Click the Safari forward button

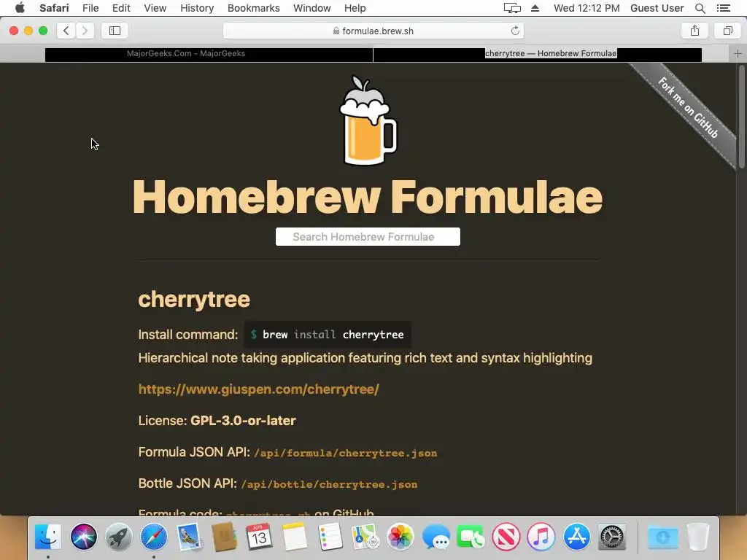pyautogui.click(x=85, y=31)
